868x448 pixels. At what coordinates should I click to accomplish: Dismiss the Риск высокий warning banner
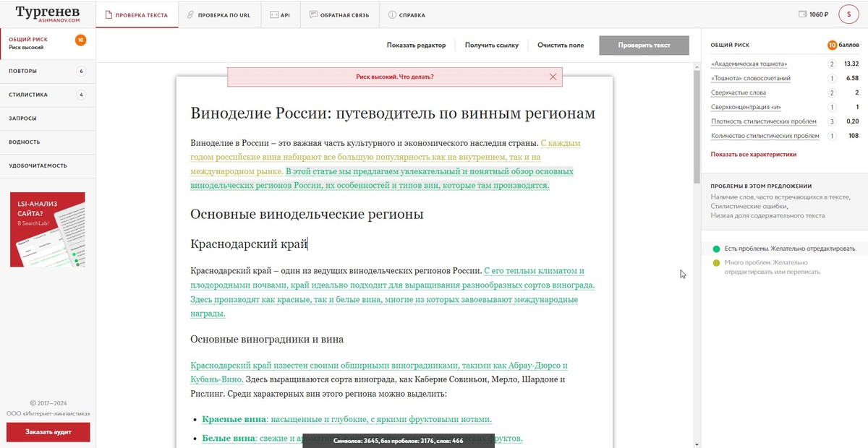(x=553, y=77)
